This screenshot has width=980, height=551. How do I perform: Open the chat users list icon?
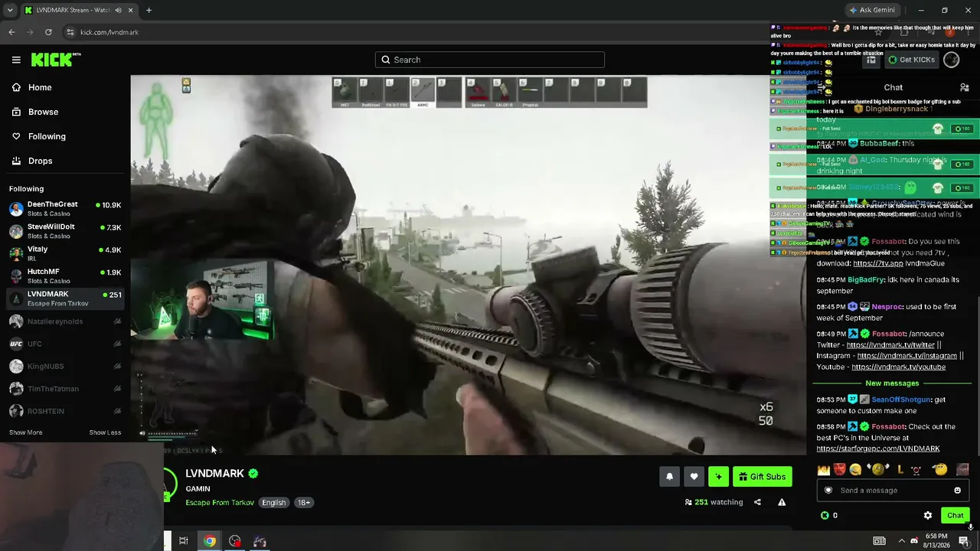point(965,88)
